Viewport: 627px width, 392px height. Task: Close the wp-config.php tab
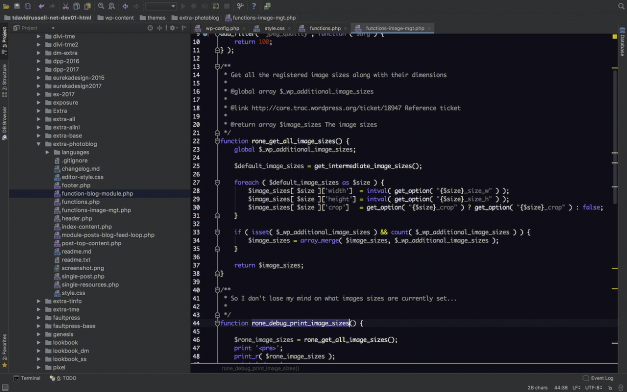pyautogui.click(x=244, y=28)
